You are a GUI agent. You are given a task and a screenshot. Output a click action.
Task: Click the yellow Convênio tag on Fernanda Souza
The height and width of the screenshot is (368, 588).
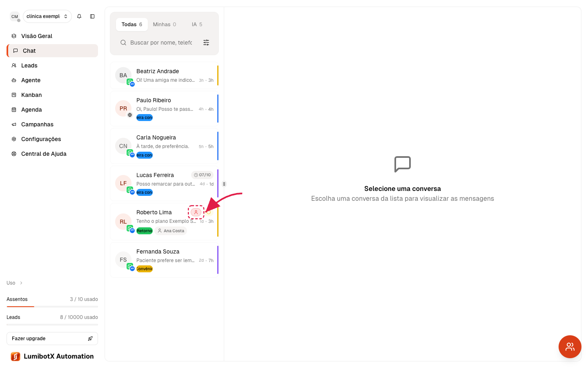coord(145,269)
